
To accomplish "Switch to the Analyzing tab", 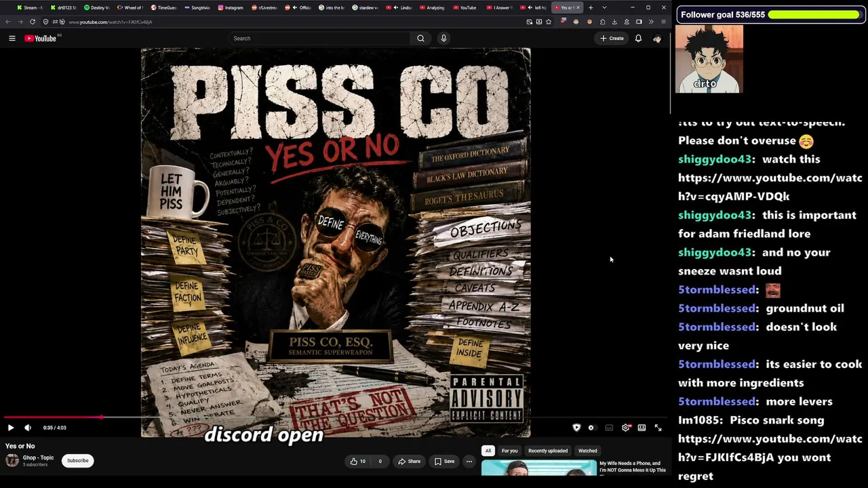I will [433, 7].
